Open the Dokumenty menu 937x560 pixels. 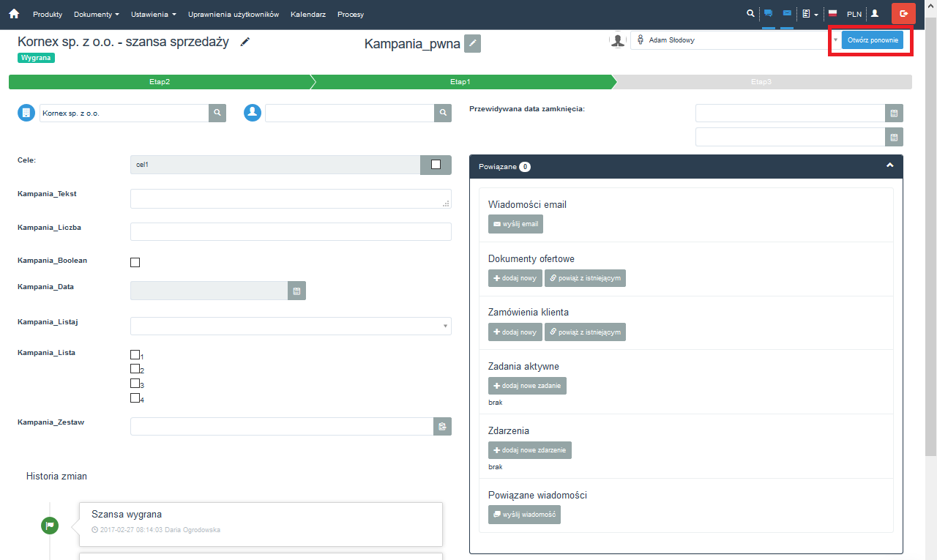96,15
